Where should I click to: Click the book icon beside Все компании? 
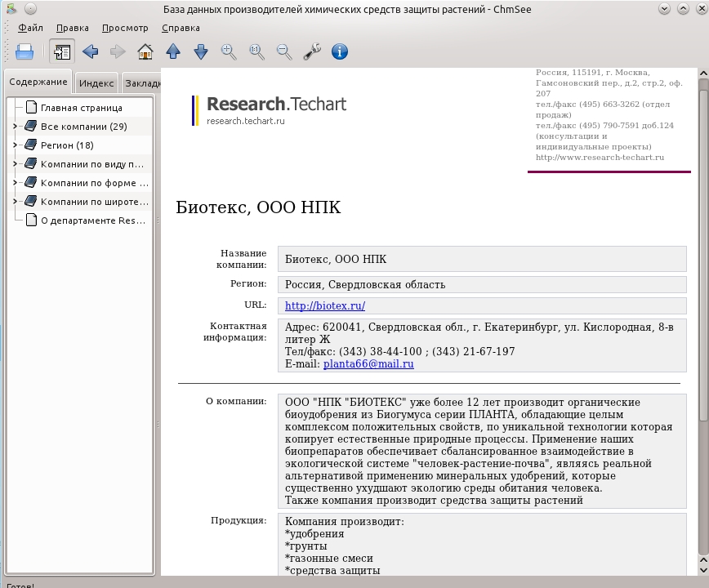31,126
